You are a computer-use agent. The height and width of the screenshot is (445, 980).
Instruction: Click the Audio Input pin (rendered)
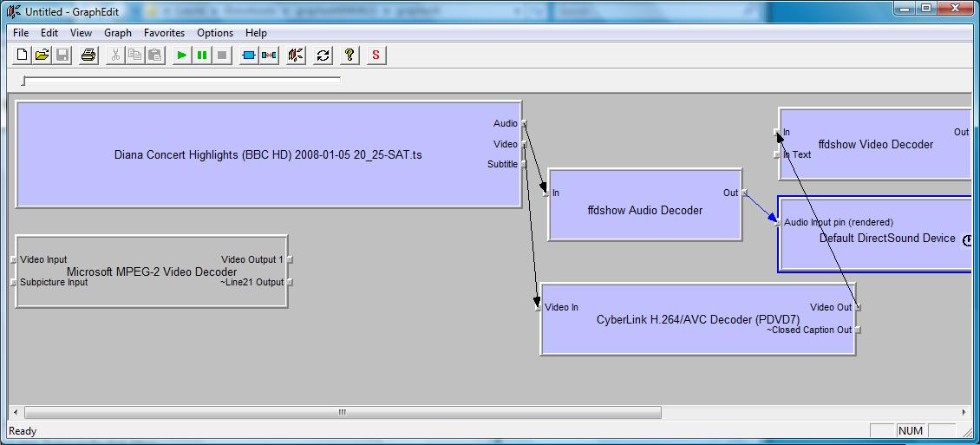(x=778, y=222)
